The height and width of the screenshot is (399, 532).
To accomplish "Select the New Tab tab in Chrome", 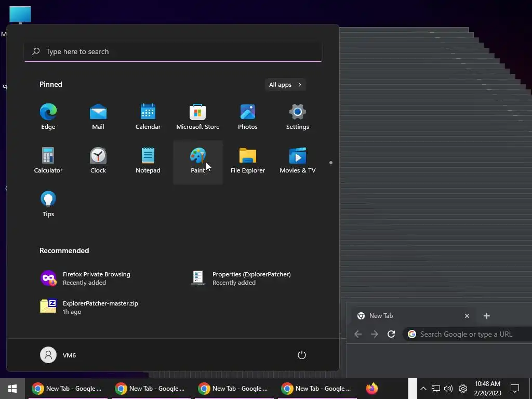I will click(412, 316).
